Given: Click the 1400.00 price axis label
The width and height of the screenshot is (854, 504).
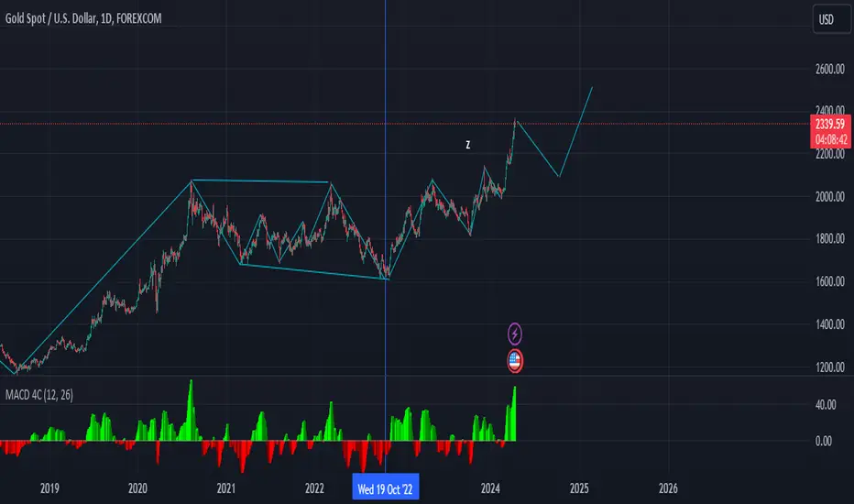Looking at the screenshot, I should click(x=830, y=324).
